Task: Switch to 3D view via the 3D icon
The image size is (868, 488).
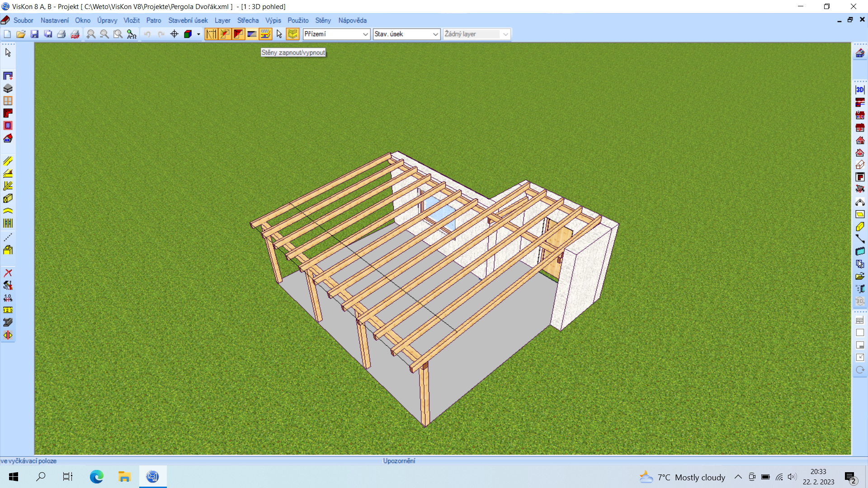Action: [860, 89]
